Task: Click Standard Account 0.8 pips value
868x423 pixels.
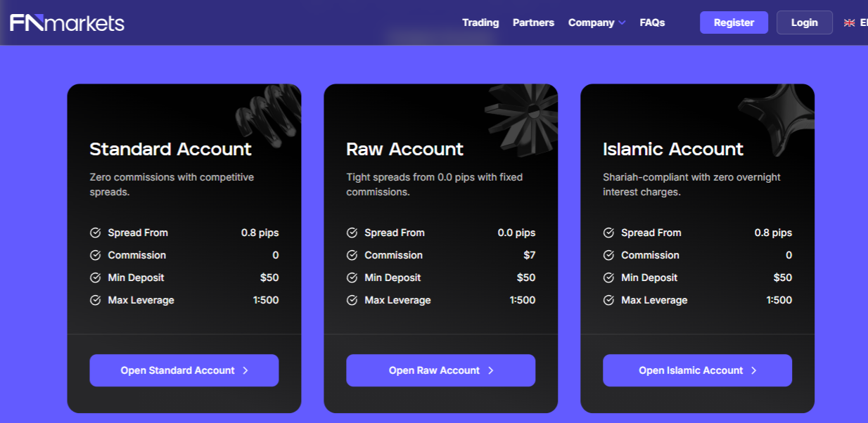Action: click(260, 233)
